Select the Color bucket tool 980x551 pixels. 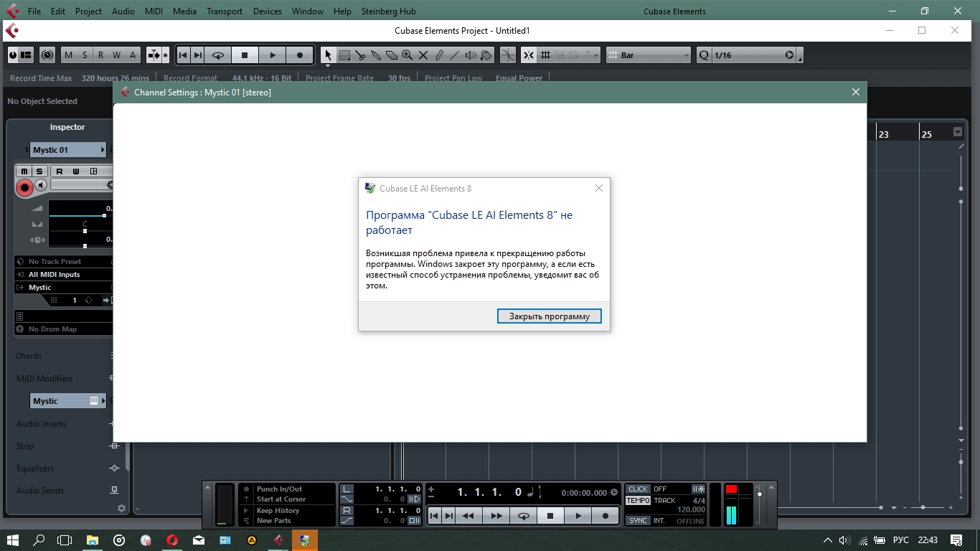[486, 55]
